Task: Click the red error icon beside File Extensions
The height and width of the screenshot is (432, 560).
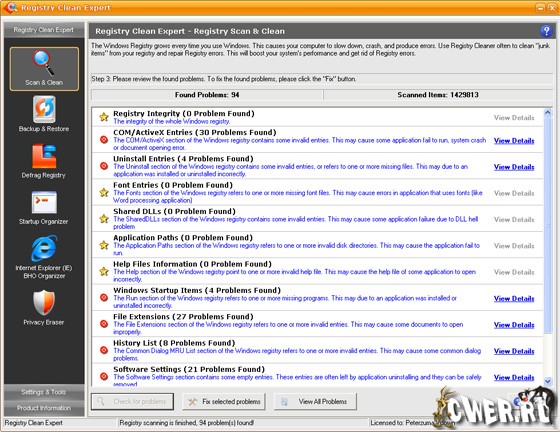Action: [104, 324]
